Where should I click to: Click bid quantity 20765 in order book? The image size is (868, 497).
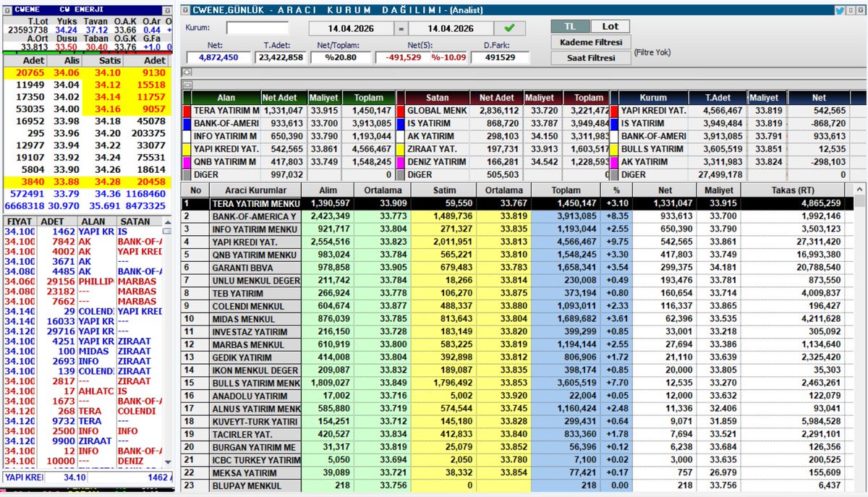(30, 72)
